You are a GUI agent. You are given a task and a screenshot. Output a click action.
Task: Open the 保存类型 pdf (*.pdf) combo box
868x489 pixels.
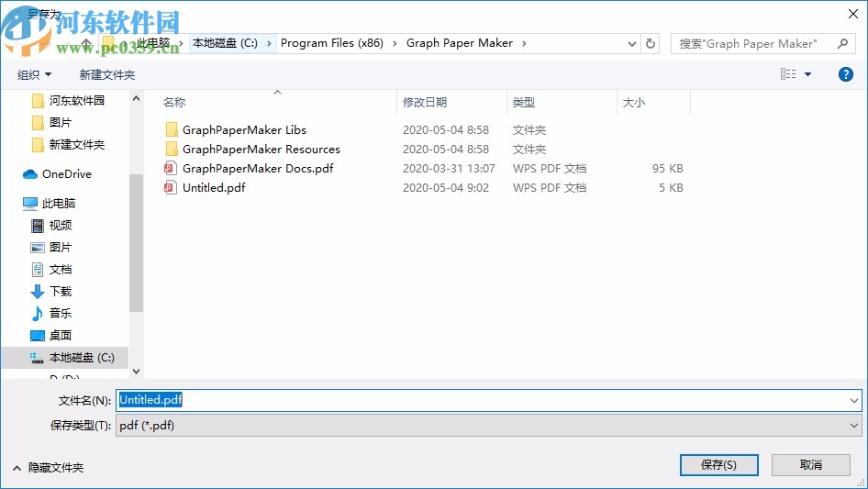tap(488, 426)
